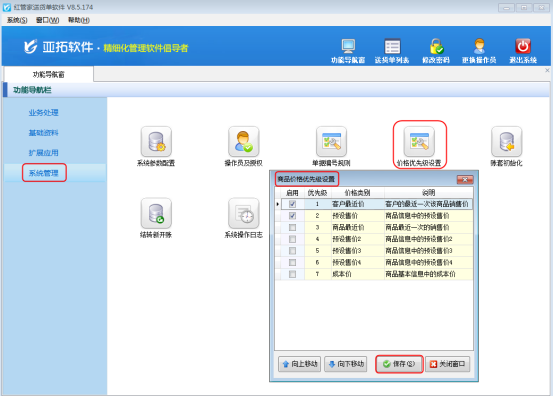Enable the 商品最近价 checkbox
The width and height of the screenshot is (553, 397).
[x=292, y=227]
